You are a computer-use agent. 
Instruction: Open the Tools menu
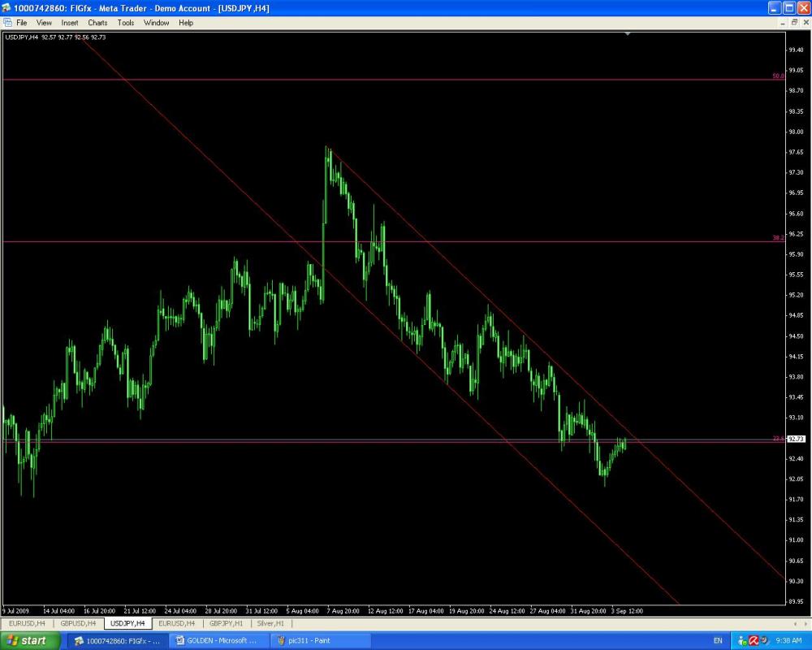pos(125,23)
